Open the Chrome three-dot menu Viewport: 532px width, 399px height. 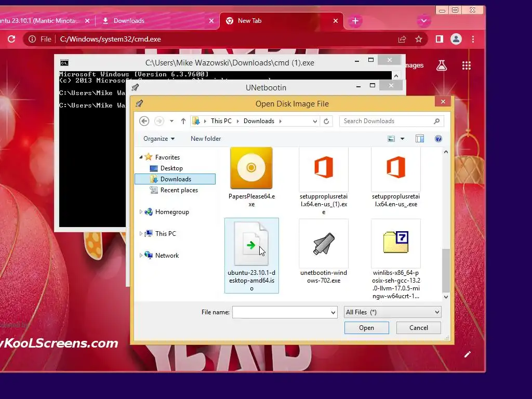point(473,39)
